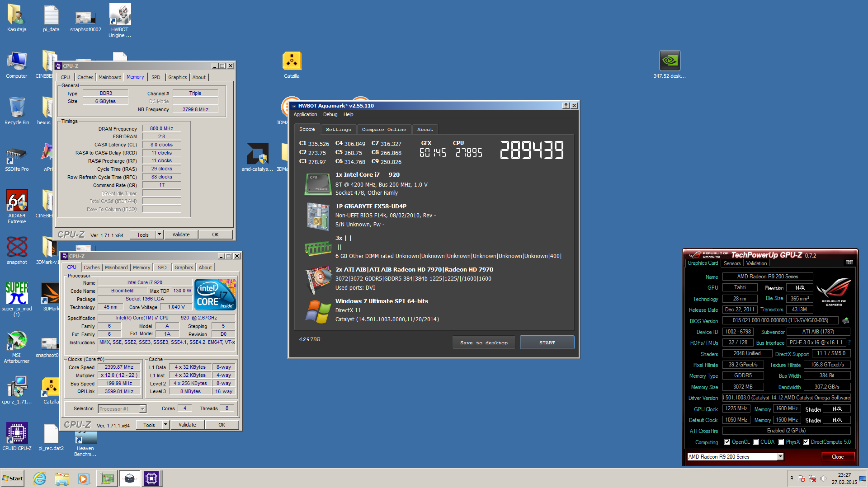Open the About tab in HWBOT Aquamark
Screen dimensions: 868x488
tap(425, 130)
